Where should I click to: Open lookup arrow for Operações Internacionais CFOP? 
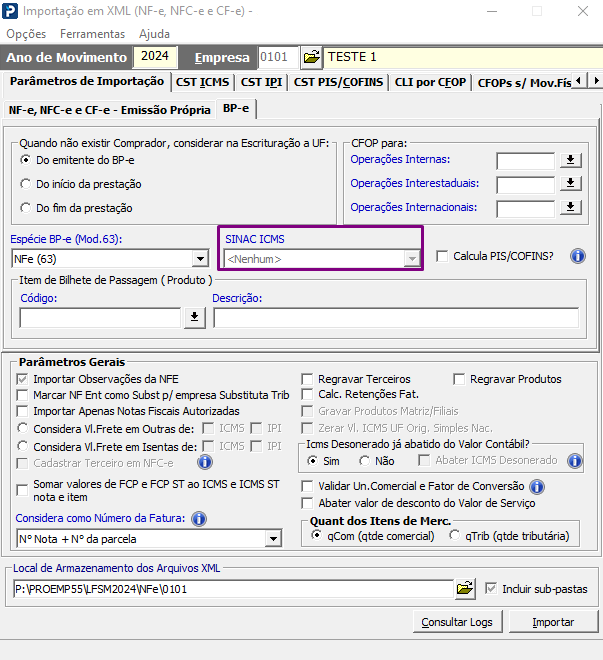pyautogui.click(x=571, y=207)
